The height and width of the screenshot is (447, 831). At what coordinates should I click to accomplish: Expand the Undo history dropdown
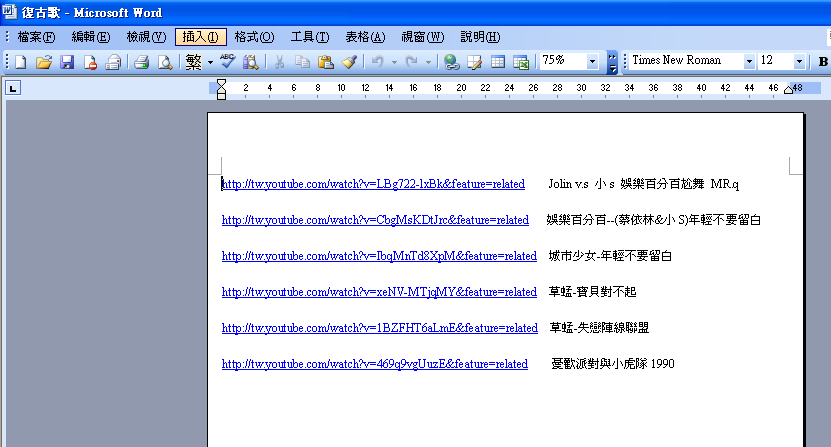click(x=394, y=62)
